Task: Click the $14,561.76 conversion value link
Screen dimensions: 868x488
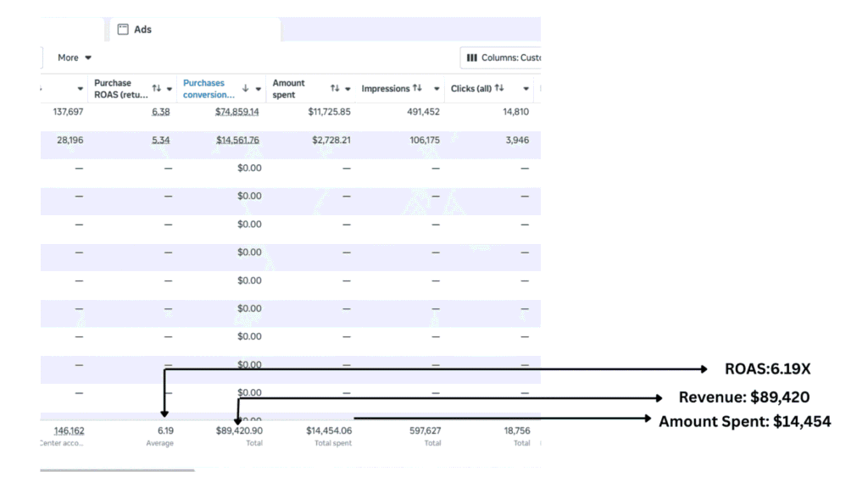Action: click(x=237, y=140)
